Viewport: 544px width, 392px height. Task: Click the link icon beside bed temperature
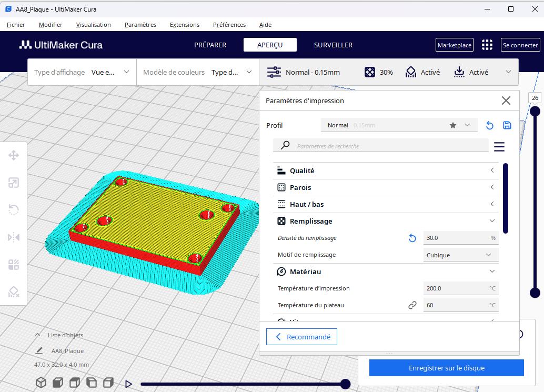click(x=412, y=305)
